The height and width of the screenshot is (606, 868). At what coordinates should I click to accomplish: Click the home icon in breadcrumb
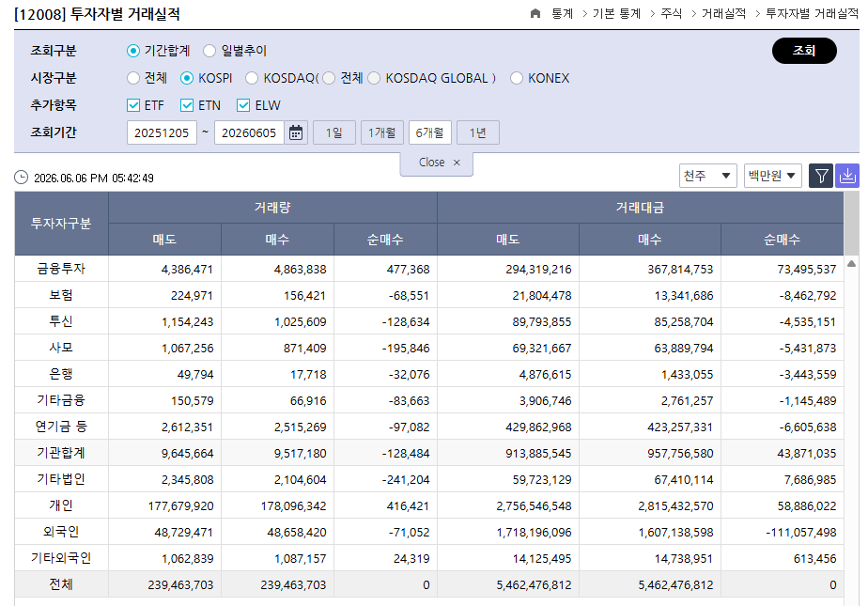coord(535,13)
